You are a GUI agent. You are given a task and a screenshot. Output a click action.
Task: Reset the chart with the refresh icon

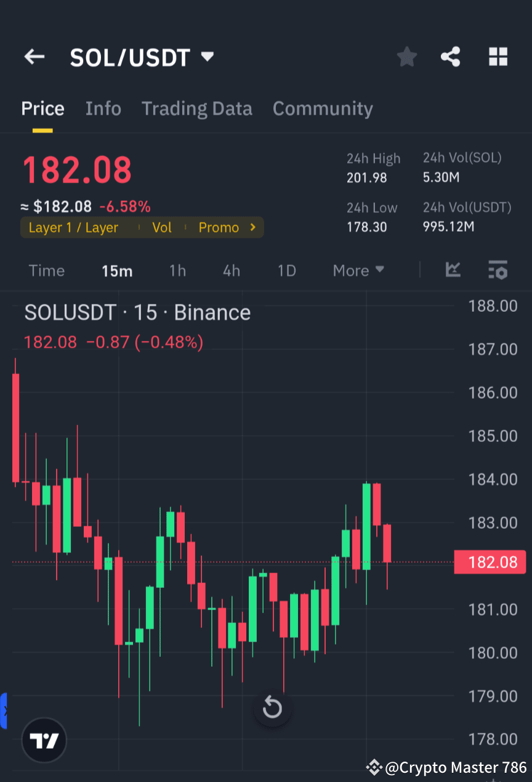[272, 708]
